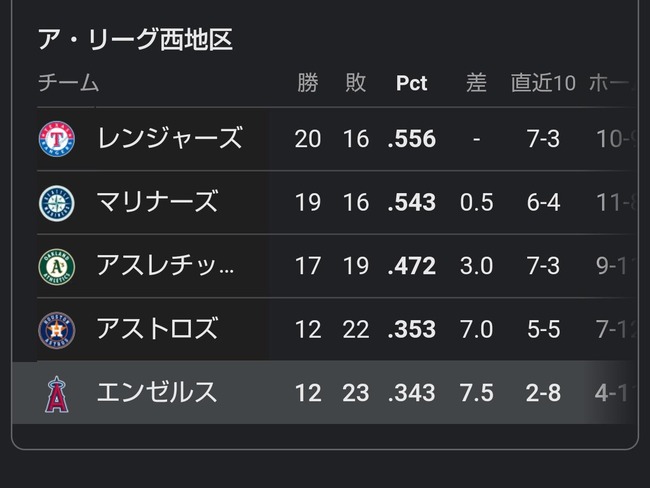Select the highlighted エンゼルス team name
The image size is (650, 488).
pyautogui.click(x=157, y=393)
